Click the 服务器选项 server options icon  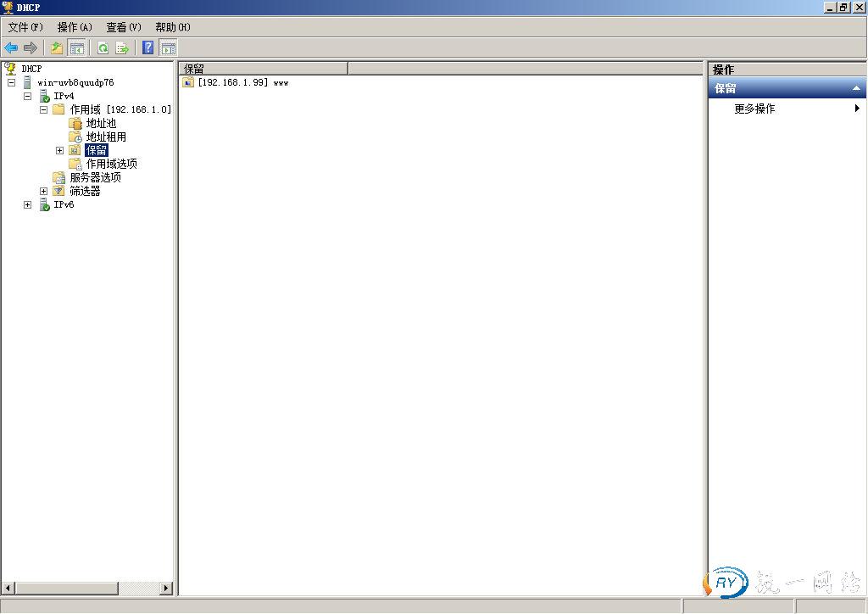click(x=58, y=177)
